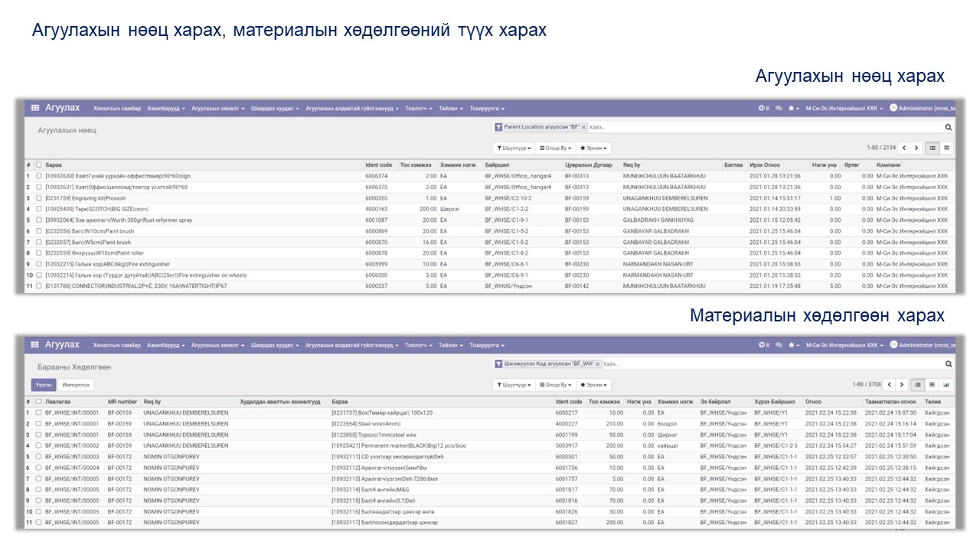Go to previous page of 1-80 / 2134

(x=904, y=148)
